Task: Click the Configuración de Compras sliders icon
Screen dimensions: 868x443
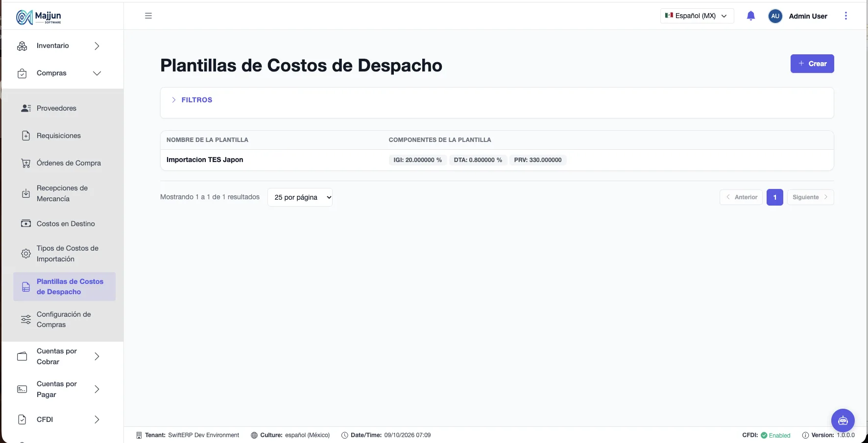Action: click(26, 320)
